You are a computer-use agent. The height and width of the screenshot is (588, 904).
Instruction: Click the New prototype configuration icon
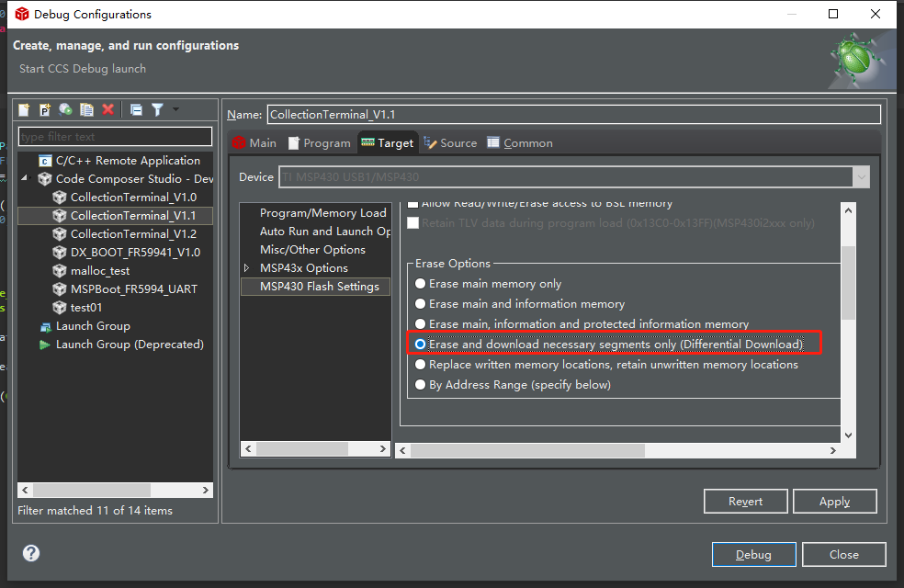[45, 109]
